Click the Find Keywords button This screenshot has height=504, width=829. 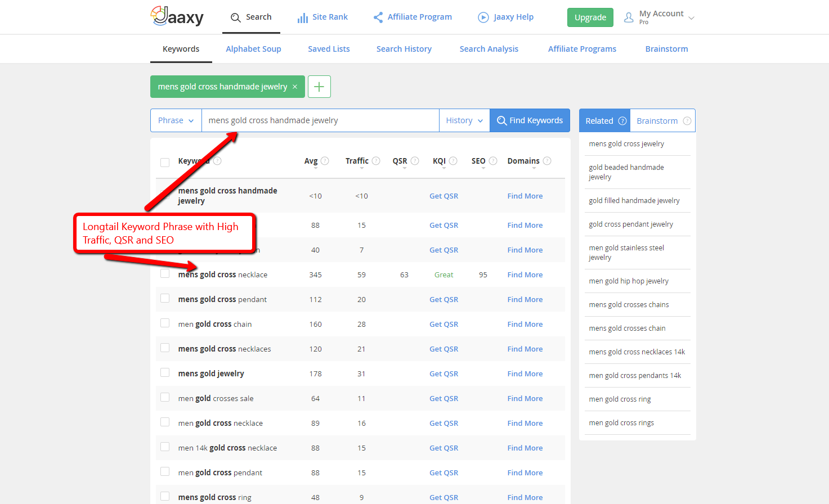(x=530, y=120)
